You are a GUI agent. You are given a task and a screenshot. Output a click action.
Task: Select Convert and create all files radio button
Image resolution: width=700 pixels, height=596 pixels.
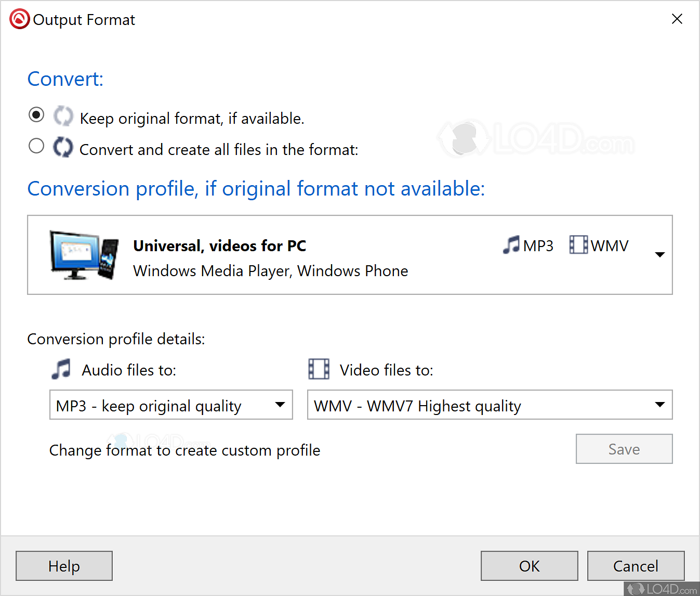pyautogui.click(x=36, y=146)
